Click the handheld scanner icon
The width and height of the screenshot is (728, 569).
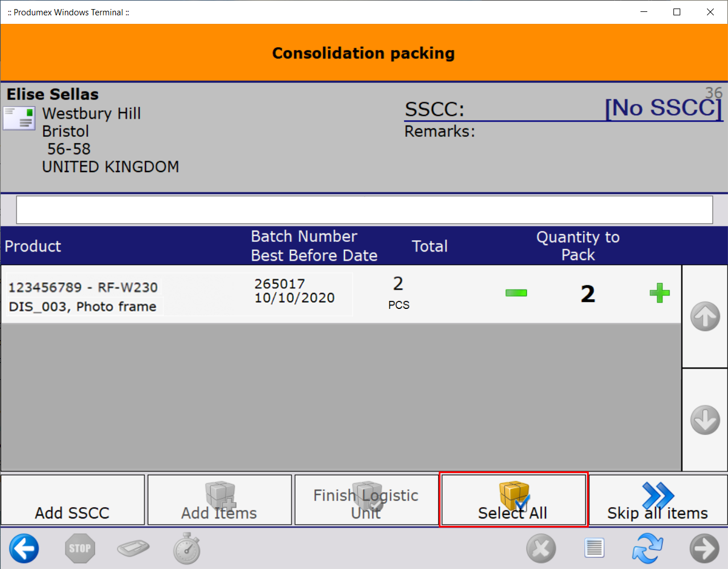pos(133,549)
